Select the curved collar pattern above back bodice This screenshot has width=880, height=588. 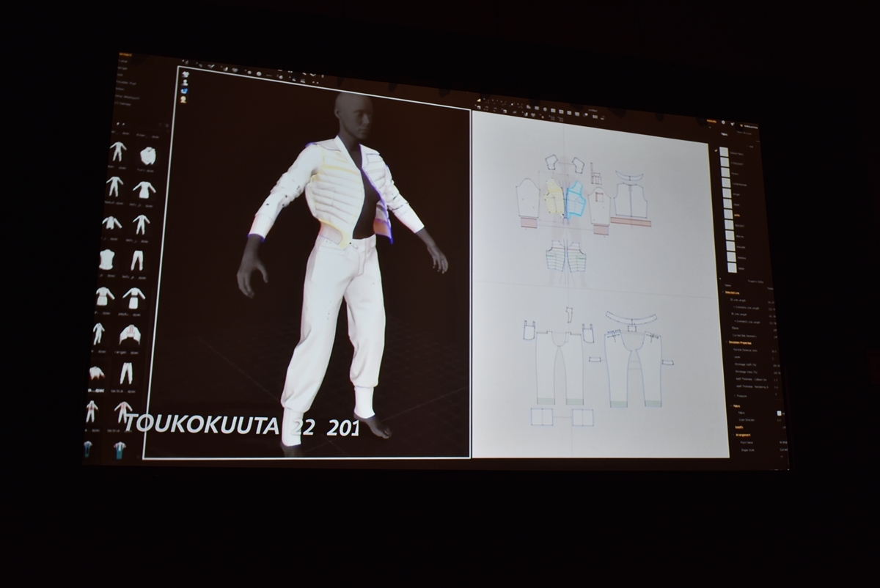click(629, 176)
